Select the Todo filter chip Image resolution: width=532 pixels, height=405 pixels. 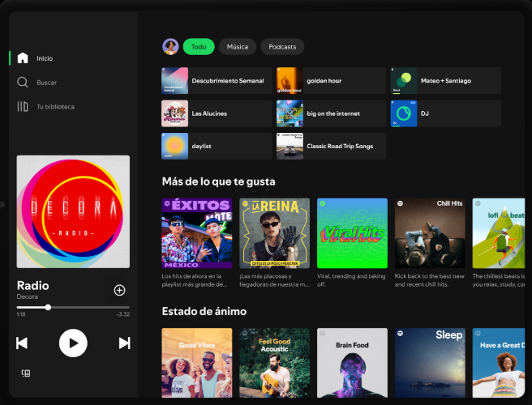198,47
